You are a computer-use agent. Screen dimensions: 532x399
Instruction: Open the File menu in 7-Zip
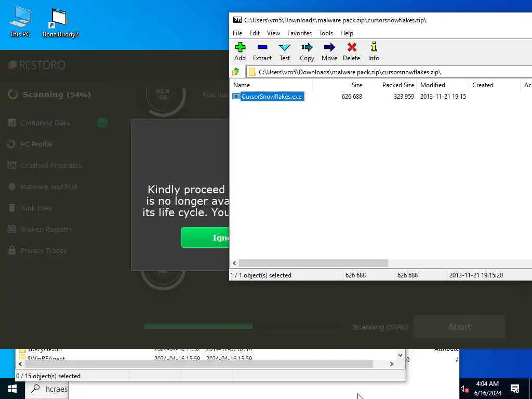[237, 33]
